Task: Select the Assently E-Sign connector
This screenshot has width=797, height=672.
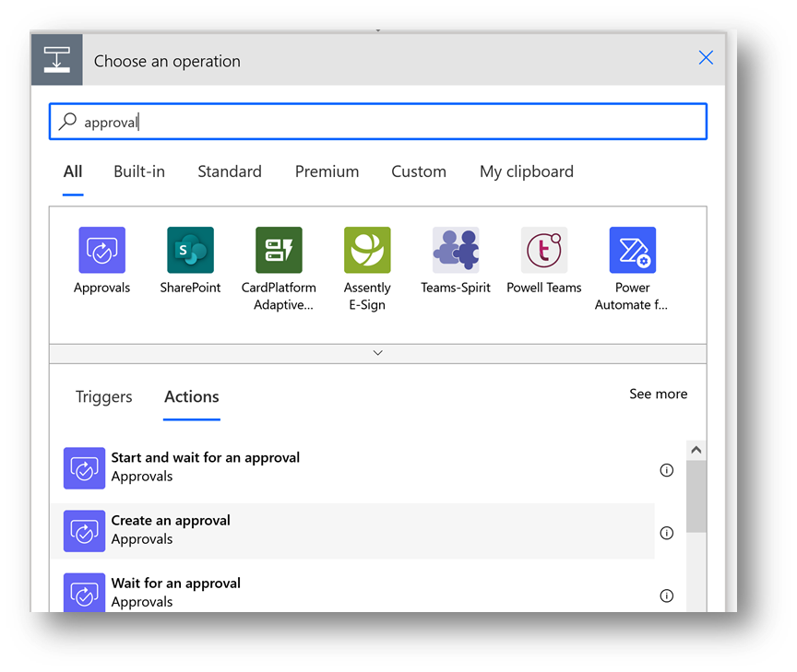Action: tap(367, 251)
